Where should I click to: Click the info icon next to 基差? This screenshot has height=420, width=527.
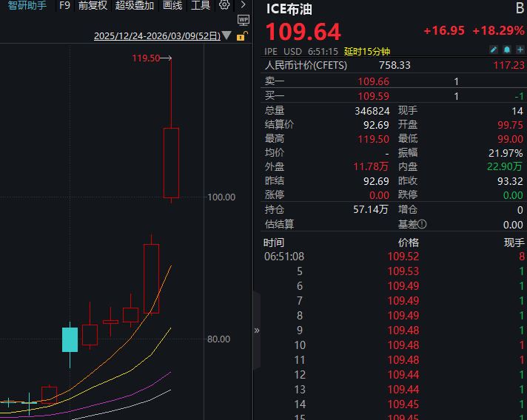[422, 224]
